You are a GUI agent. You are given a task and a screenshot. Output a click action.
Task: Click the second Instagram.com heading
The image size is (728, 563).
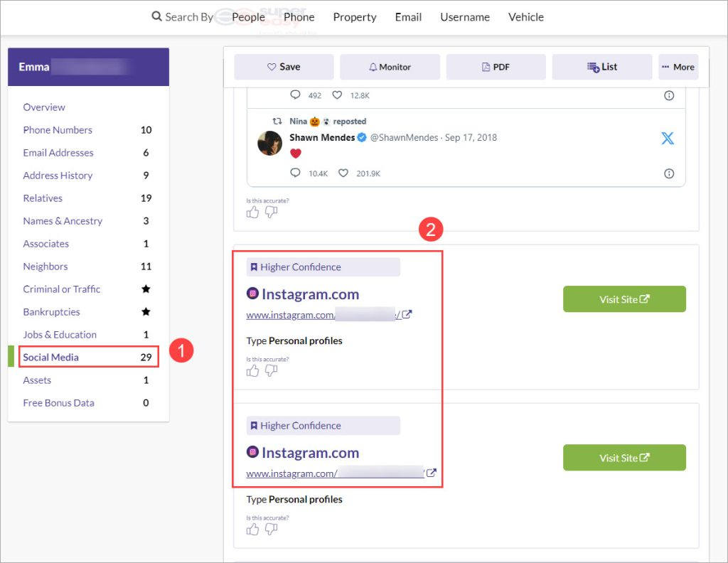[x=310, y=453]
